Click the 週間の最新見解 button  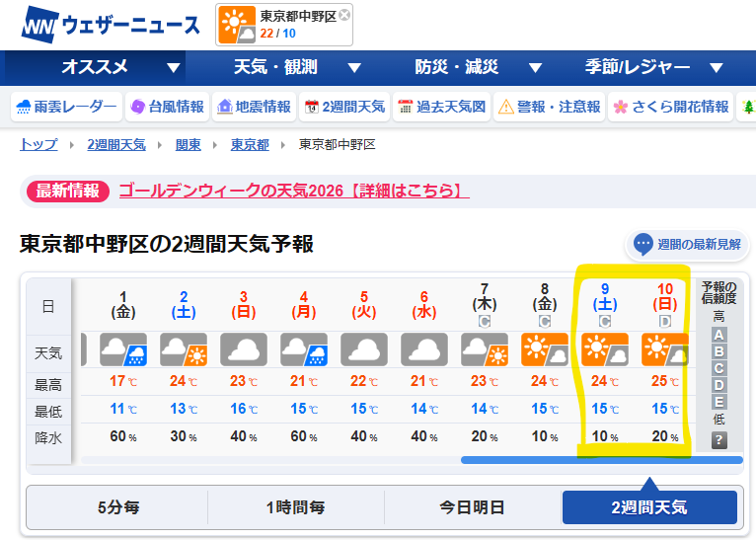pos(687,245)
